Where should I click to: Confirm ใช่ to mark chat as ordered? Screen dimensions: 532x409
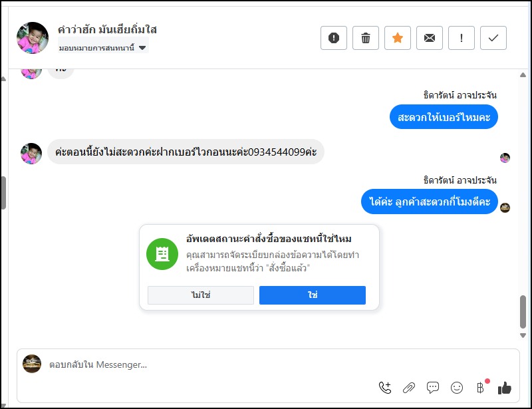click(x=313, y=295)
